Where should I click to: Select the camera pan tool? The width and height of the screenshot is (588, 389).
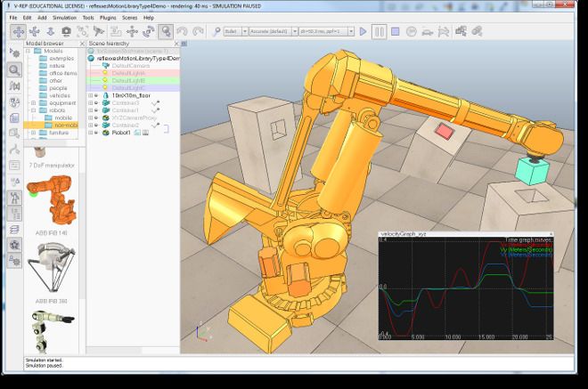(x=17, y=31)
